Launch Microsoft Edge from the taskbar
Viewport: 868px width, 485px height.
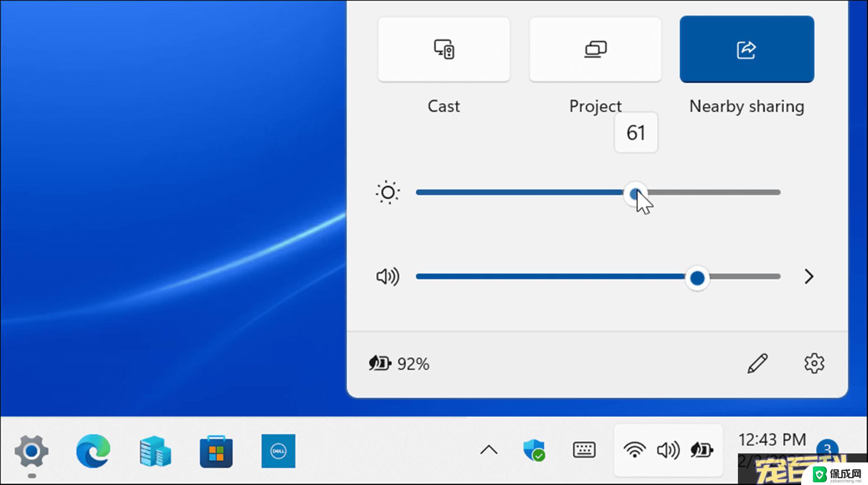[x=93, y=451]
